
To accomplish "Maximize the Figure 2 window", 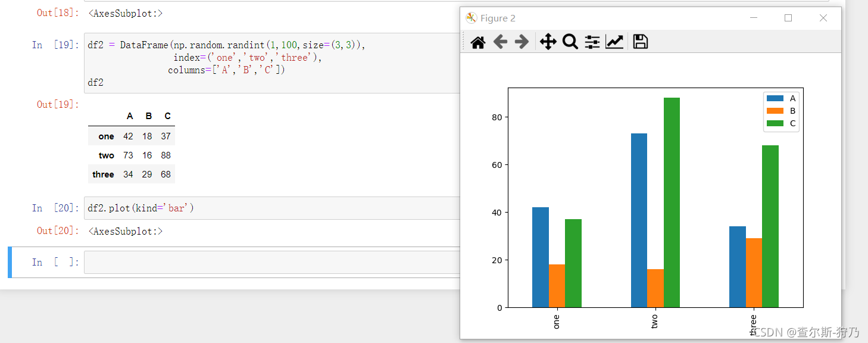I will coord(788,18).
